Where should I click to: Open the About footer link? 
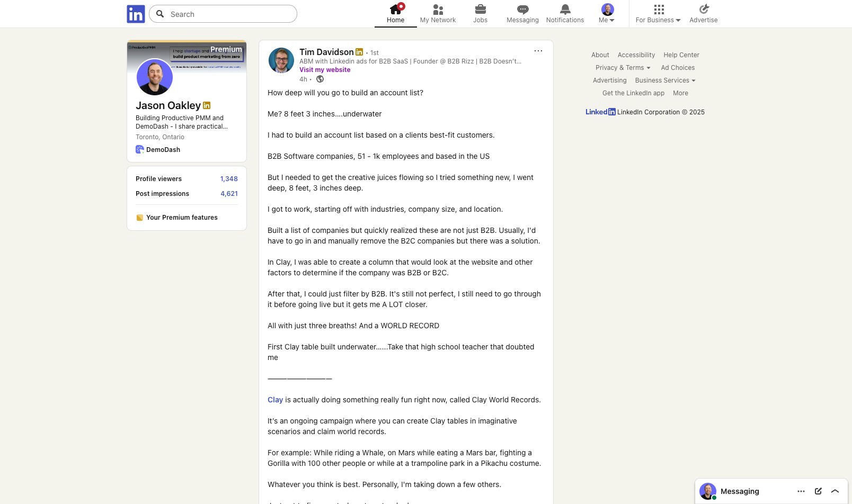pyautogui.click(x=600, y=55)
